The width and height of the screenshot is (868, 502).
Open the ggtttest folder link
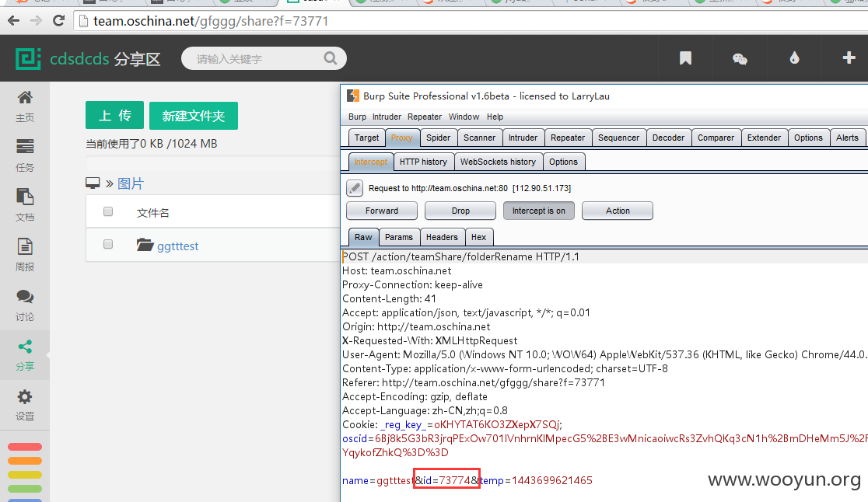pos(177,246)
